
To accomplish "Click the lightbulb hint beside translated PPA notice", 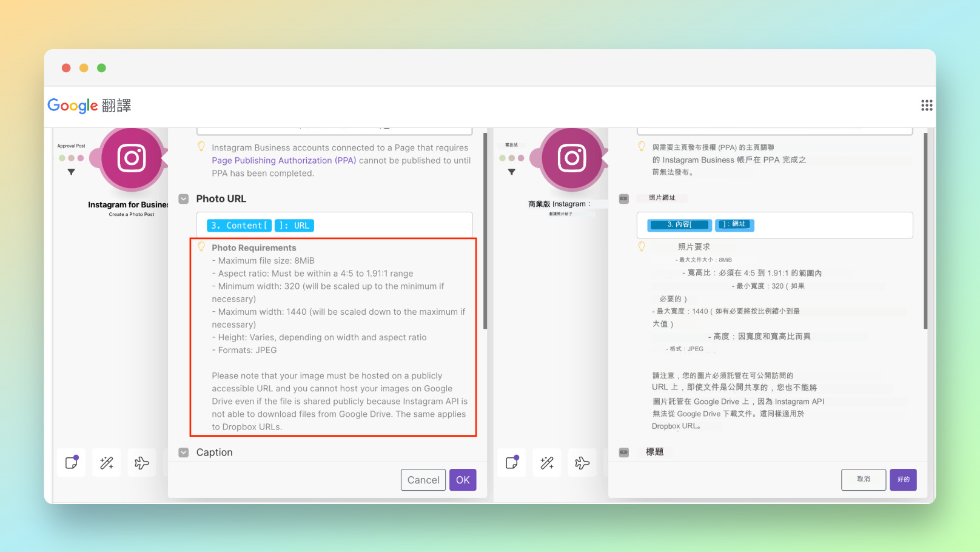I will click(642, 146).
